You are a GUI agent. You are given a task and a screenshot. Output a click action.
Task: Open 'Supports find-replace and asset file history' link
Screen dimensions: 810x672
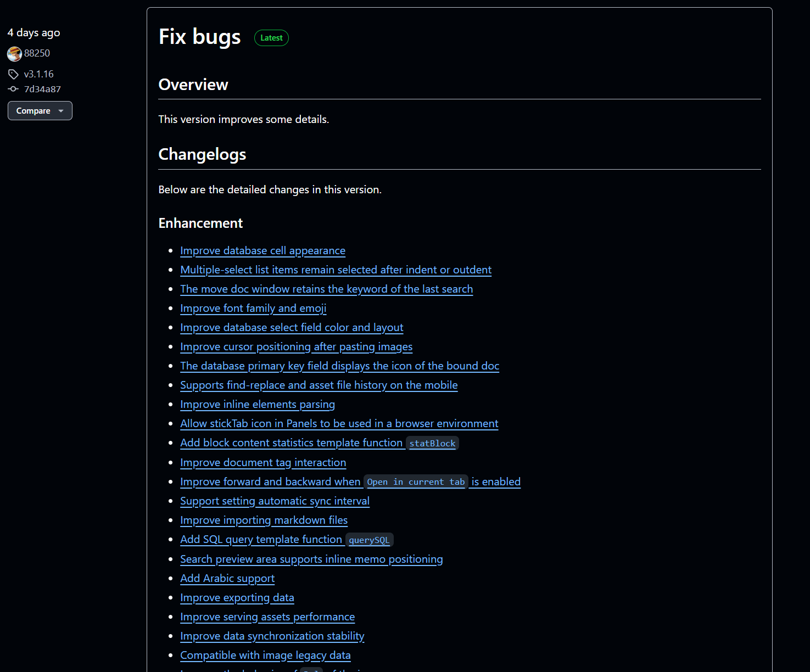[319, 385]
